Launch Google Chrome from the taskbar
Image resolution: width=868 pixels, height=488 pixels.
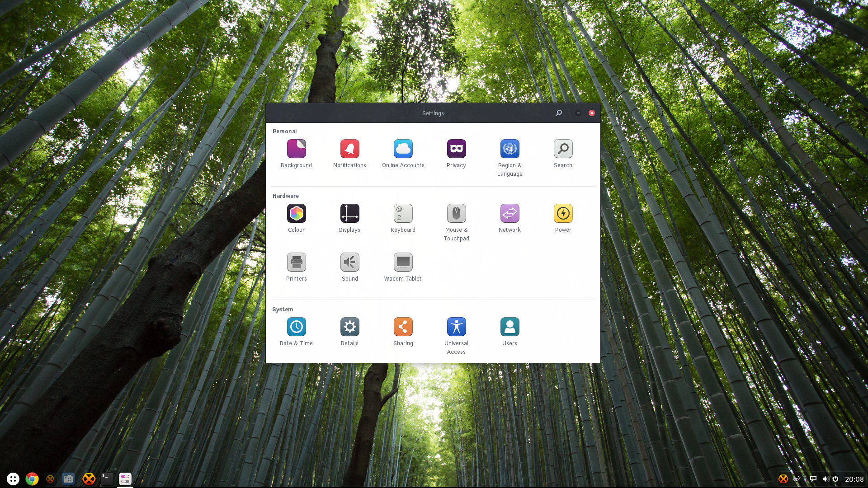click(32, 479)
